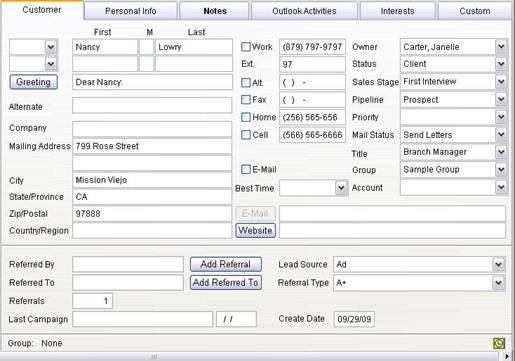The width and height of the screenshot is (515, 361).
Task: Click the Ext field containing 97
Action: 312,64
